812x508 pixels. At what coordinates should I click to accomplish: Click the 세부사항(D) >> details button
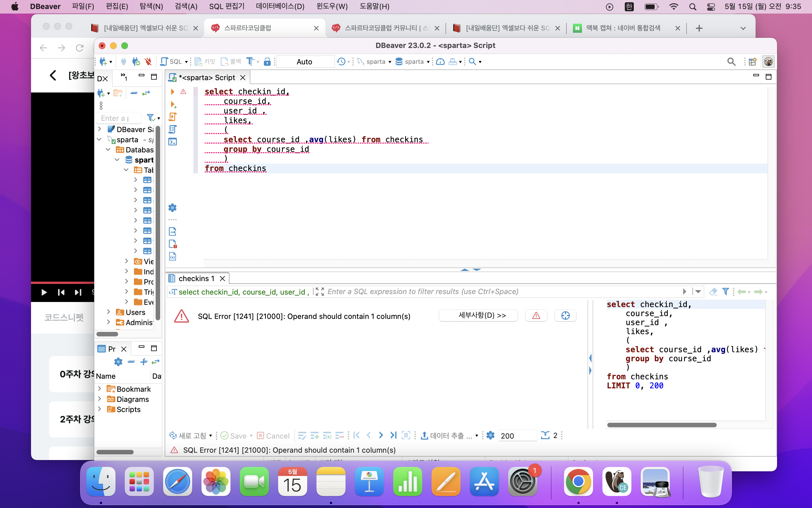[478, 316]
